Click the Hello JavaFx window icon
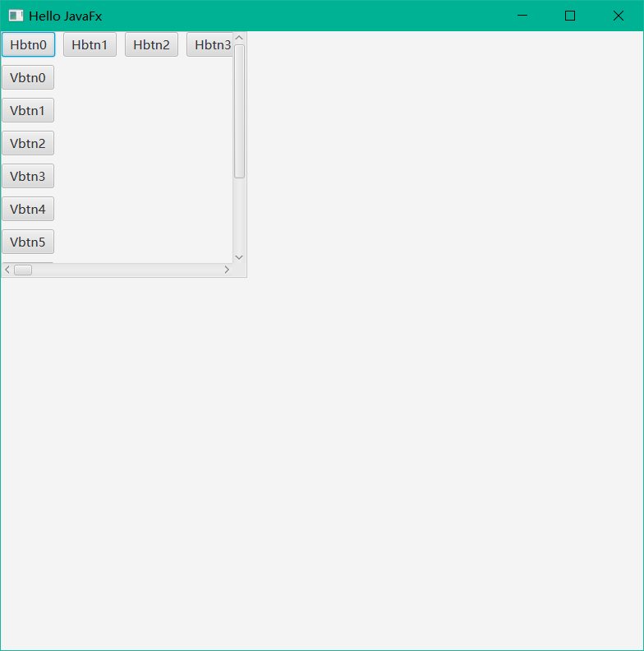This screenshot has height=651, width=644. tap(16, 16)
